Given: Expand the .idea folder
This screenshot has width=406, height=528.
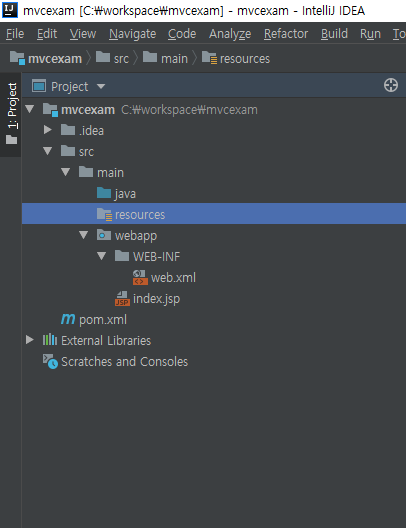Looking at the screenshot, I should [48, 130].
